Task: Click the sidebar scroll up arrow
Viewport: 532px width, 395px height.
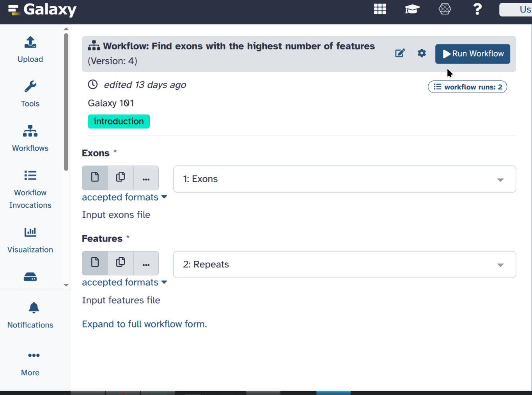Action: [66, 29]
